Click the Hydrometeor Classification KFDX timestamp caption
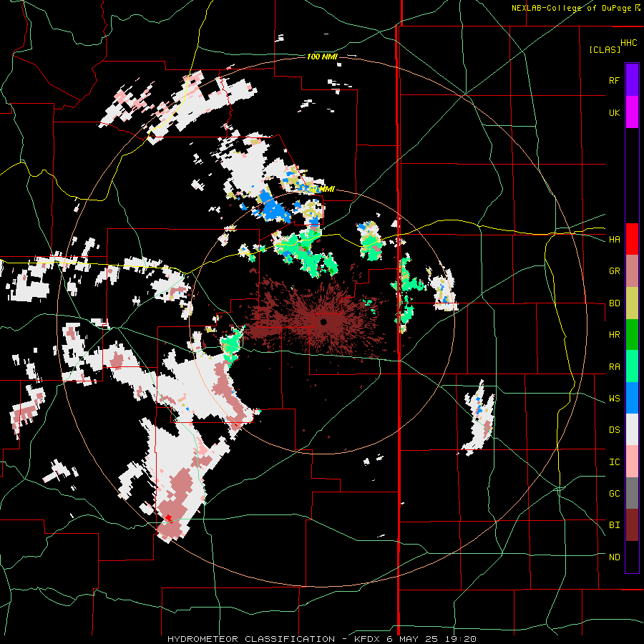The height and width of the screenshot is (644, 644). [322, 639]
